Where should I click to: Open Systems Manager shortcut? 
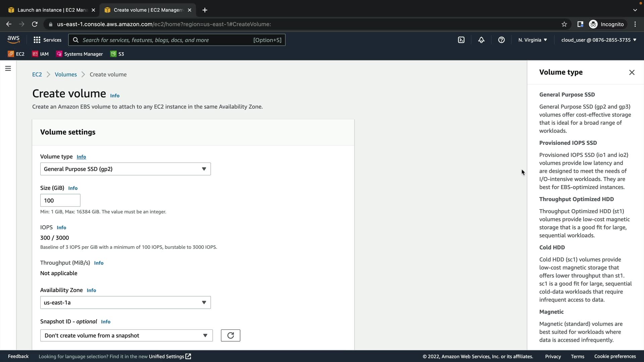80,54
